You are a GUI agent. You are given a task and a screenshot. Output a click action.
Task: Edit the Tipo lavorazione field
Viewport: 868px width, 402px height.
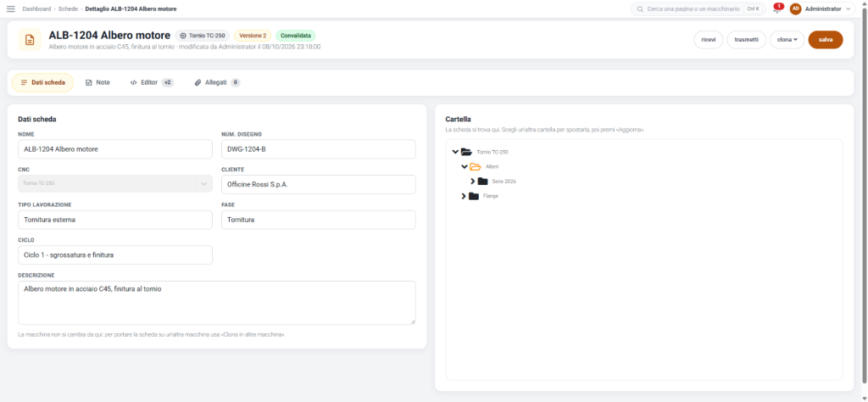point(115,220)
